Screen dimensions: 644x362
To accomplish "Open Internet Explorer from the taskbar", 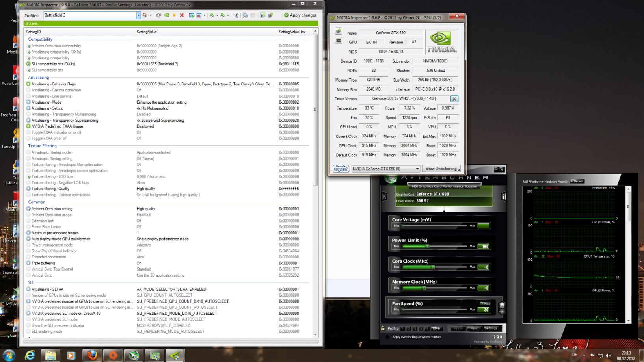I will [30, 355].
